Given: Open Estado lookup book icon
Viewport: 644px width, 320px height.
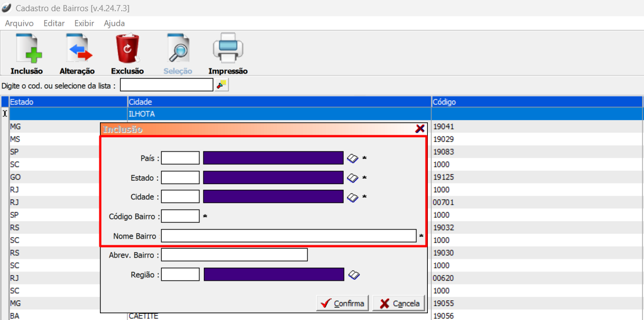Looking at the screenshot, I should tap(352, 178).
